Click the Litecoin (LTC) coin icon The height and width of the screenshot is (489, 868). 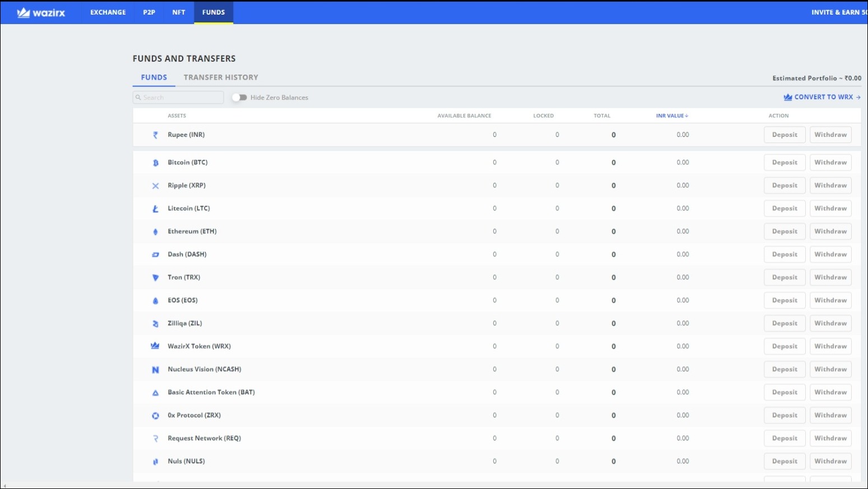point(156,209)
